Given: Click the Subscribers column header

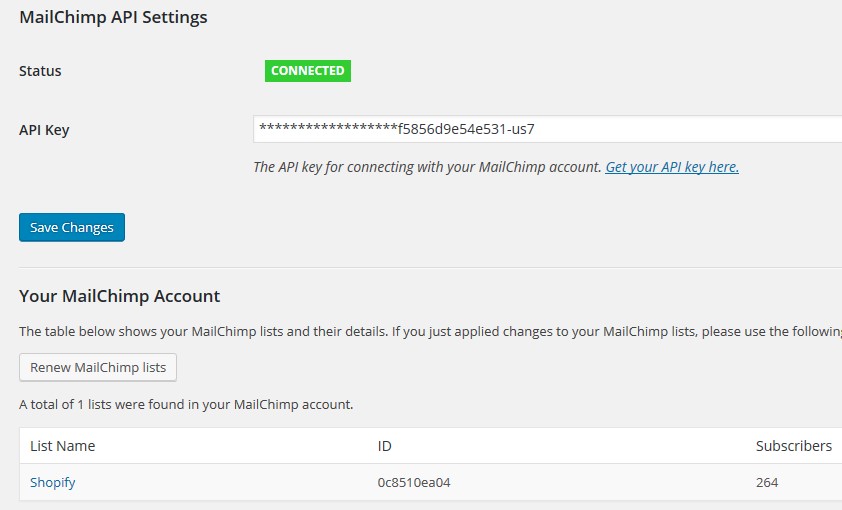Looking at the screenshot, I should pos(794,446).
